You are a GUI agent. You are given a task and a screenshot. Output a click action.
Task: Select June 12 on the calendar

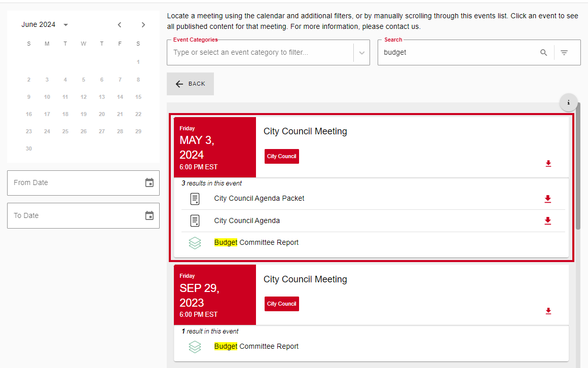tap(84, 97)
